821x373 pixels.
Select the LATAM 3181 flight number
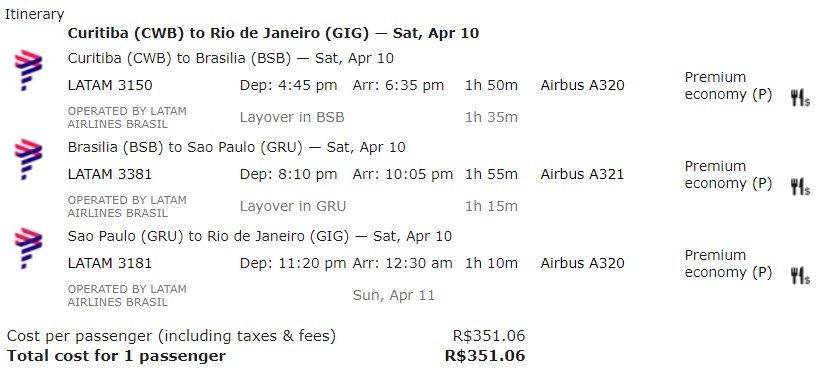[110, 264]
